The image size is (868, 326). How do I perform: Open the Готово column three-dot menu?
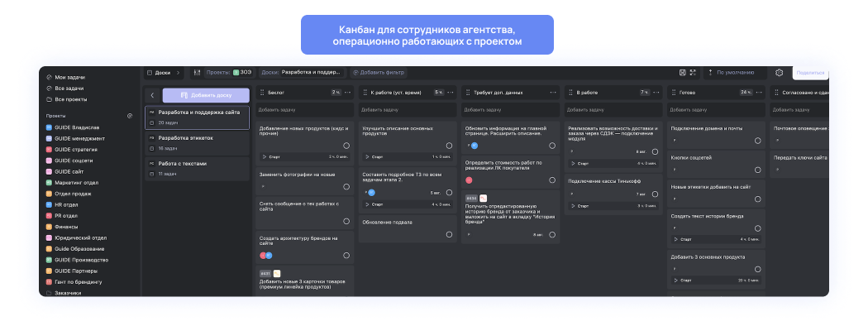[x=760, y=93]
